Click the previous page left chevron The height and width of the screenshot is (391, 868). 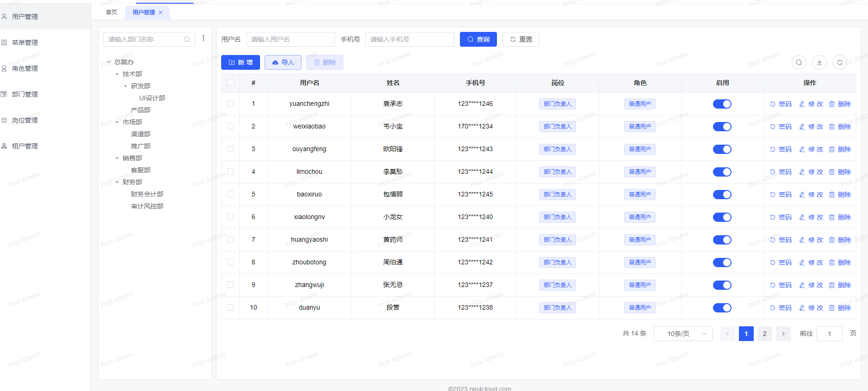pos(727,334)
